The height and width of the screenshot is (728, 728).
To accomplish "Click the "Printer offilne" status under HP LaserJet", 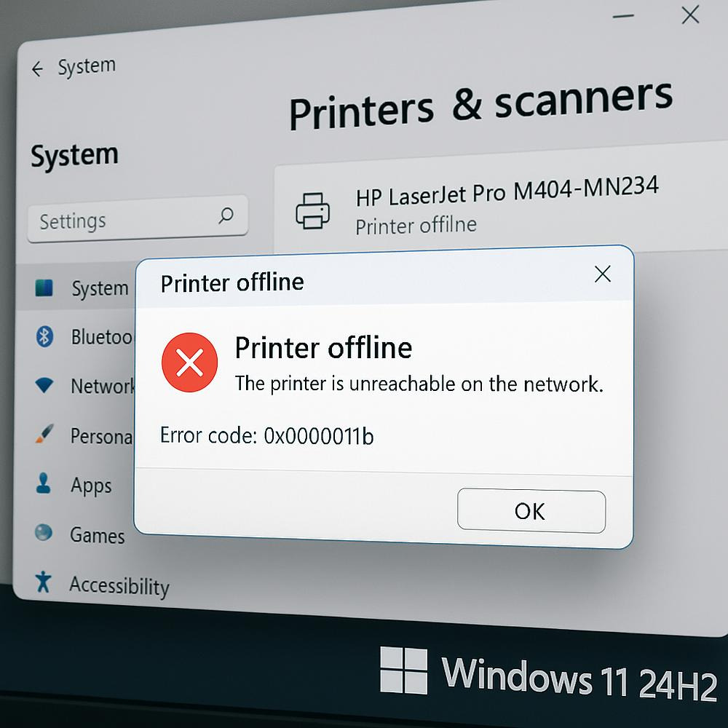I will 416,226.
